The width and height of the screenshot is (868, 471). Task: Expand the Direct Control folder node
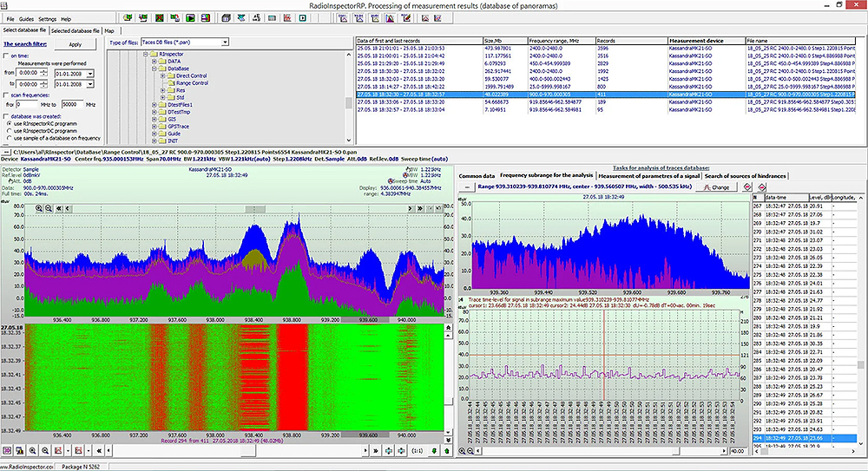click(x=162, y=76)
